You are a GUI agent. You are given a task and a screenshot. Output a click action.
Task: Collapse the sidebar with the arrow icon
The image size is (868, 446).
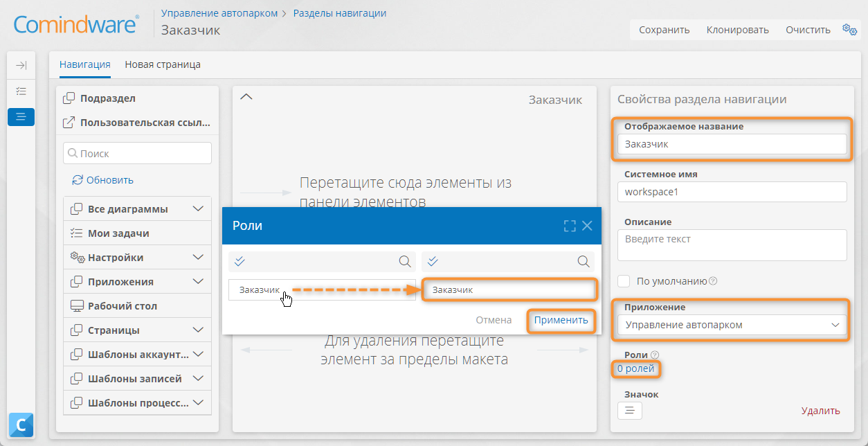(x=21, y=65)
